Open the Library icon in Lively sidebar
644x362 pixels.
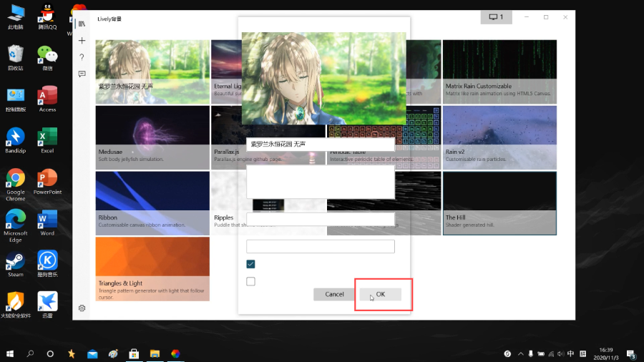coord(82,24)
